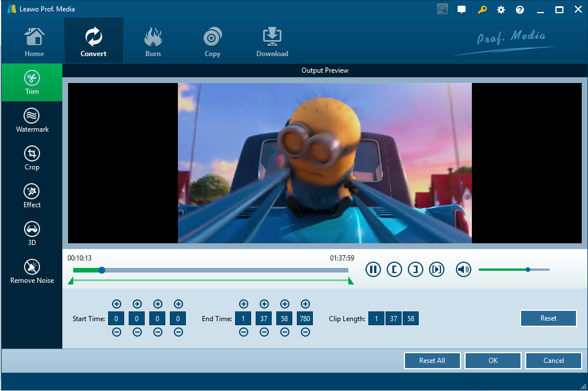Image resolution: width=588 pixels, height=391 pixels.
Task: Pause the video preview playback
Action: [374, 269]
